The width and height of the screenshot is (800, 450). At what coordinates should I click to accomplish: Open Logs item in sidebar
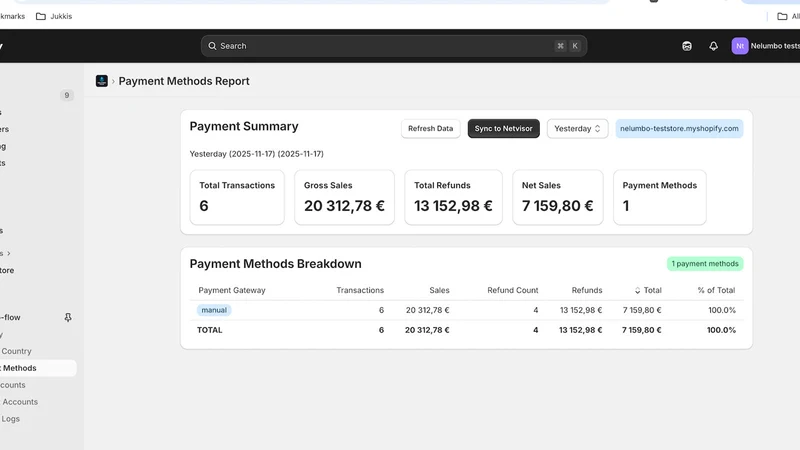pos(10,418)
